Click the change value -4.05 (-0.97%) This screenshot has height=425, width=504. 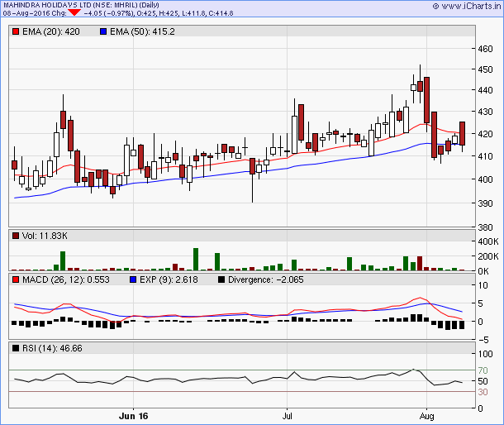(x=109, y=13)
